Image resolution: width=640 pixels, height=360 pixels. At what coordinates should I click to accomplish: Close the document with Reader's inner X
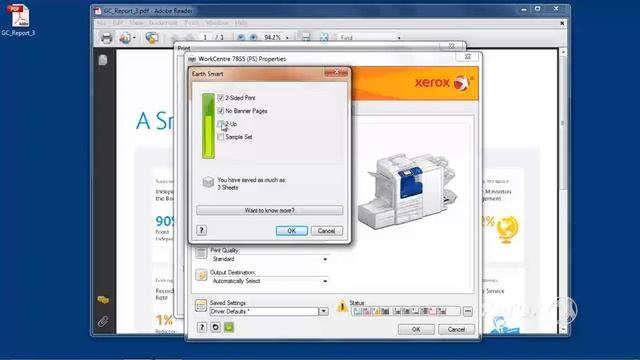[x=562, y=23]
